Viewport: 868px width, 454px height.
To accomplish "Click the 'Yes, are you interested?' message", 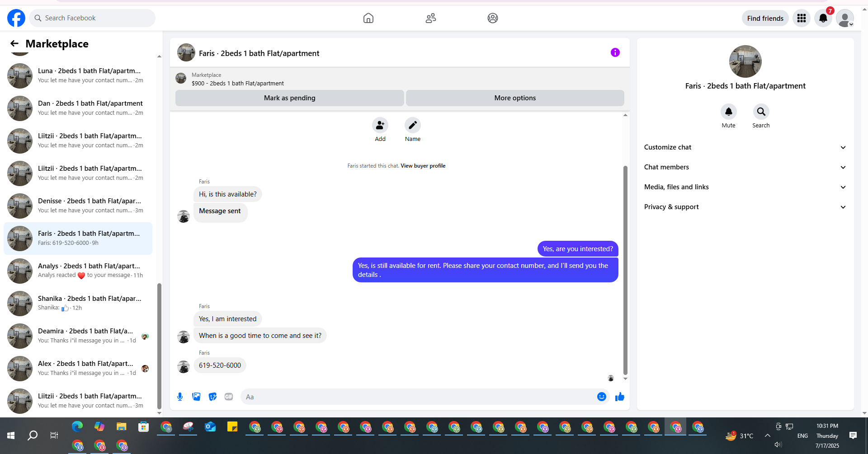I will point(578,249).
